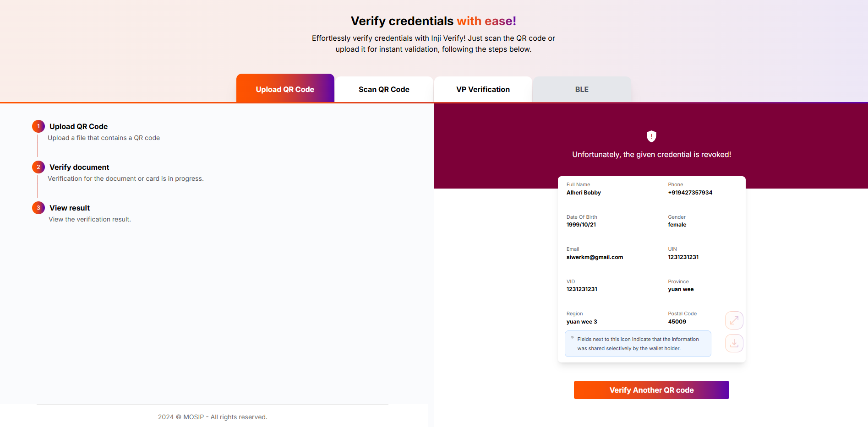Click the eye icon in info note
Viewport: 868px width, 427px height.
click(x=572, y=338)
